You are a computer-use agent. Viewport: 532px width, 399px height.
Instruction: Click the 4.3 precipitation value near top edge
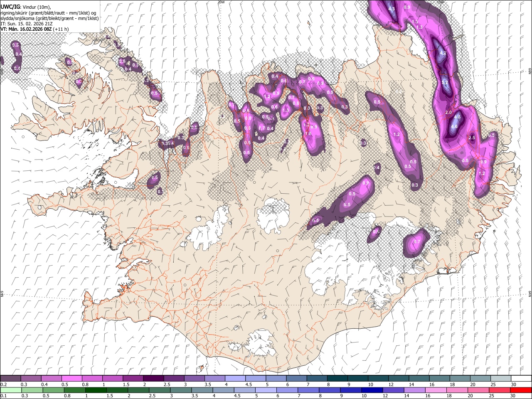click(x=392, y=9)
